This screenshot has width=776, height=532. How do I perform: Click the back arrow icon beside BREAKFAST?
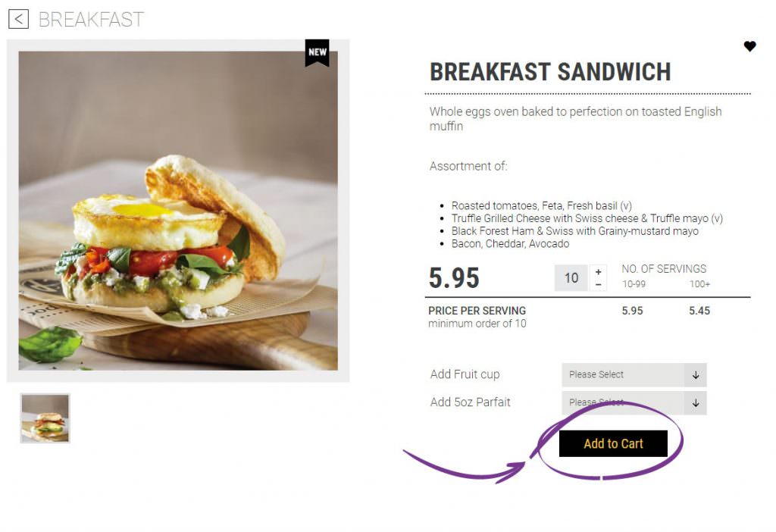point(18,19)
